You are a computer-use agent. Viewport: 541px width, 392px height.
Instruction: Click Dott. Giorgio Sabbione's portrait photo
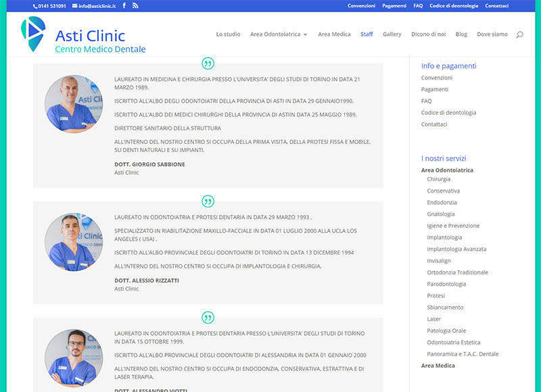click(74, 104)
